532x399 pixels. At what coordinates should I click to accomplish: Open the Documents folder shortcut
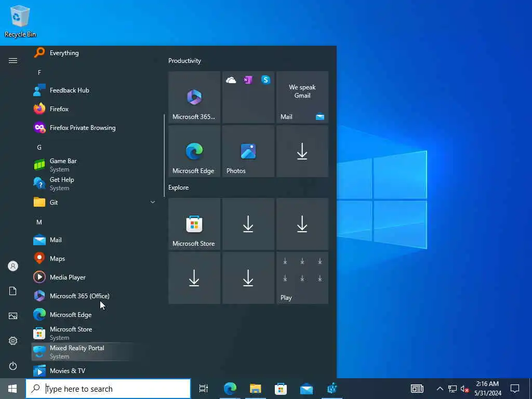click(x=13, y=291)
